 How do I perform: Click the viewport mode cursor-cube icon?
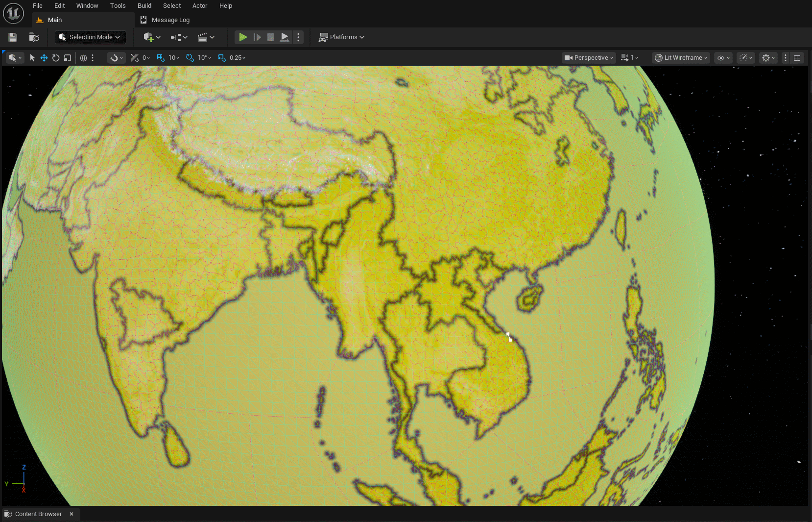13,58
